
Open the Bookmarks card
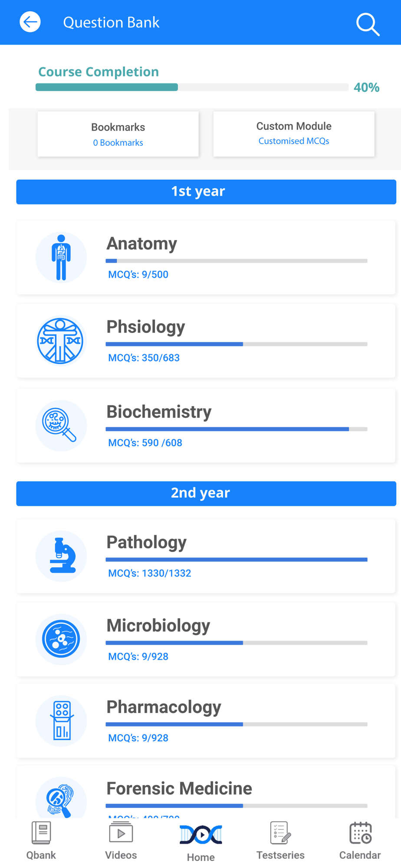click(118, 134)
